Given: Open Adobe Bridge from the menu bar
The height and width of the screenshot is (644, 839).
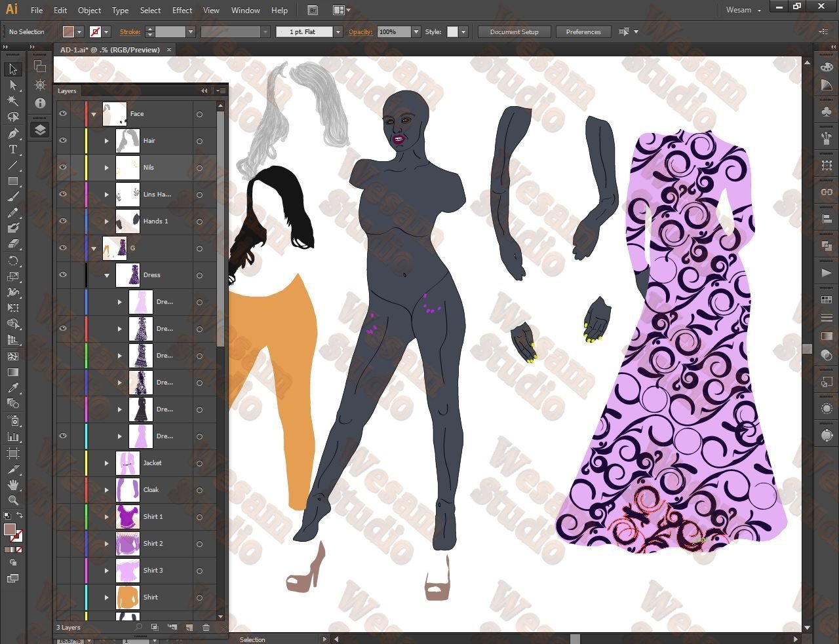Looking at the screenshot, I should (x=313, y=10).
